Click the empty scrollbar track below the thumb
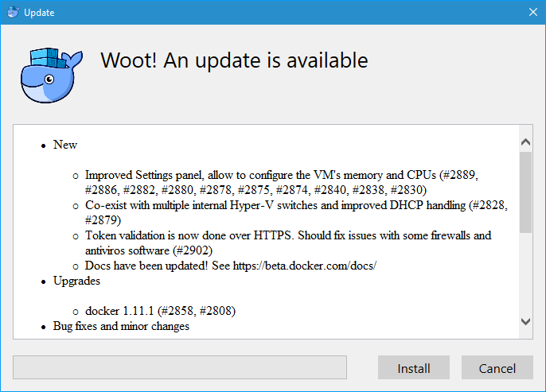Image resolution: width=546 pixels, height=392 pixels. 525,274
